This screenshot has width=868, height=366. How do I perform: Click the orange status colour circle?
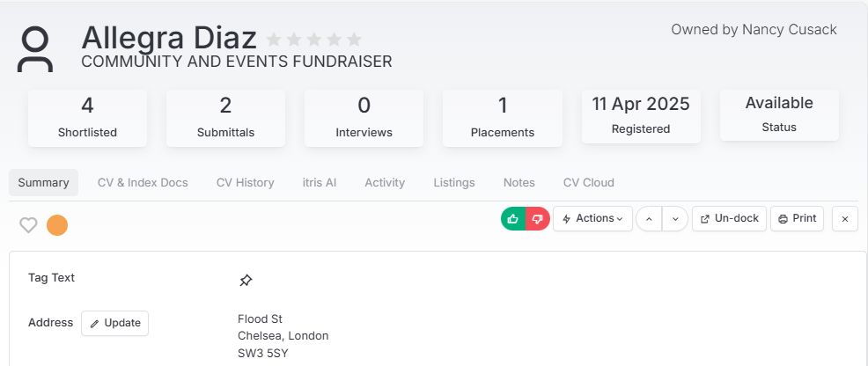[x=57, y=225]
